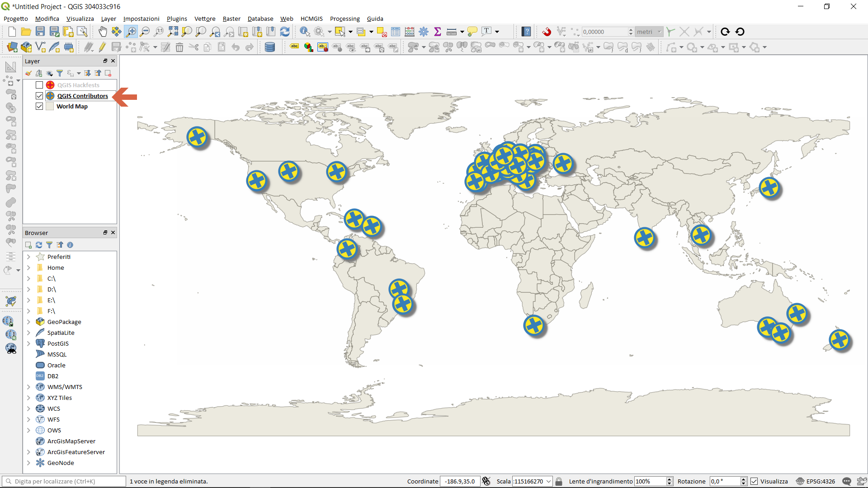The image size is (868, 488).
Task: Select the Pan Map hand tool
Action: (103, 32)
